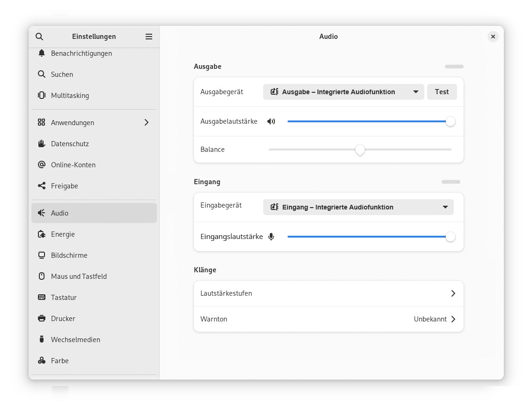This screenshot has width=532, height=411.
Task: Click the Balance slider handle
Action: click(360, 149)
